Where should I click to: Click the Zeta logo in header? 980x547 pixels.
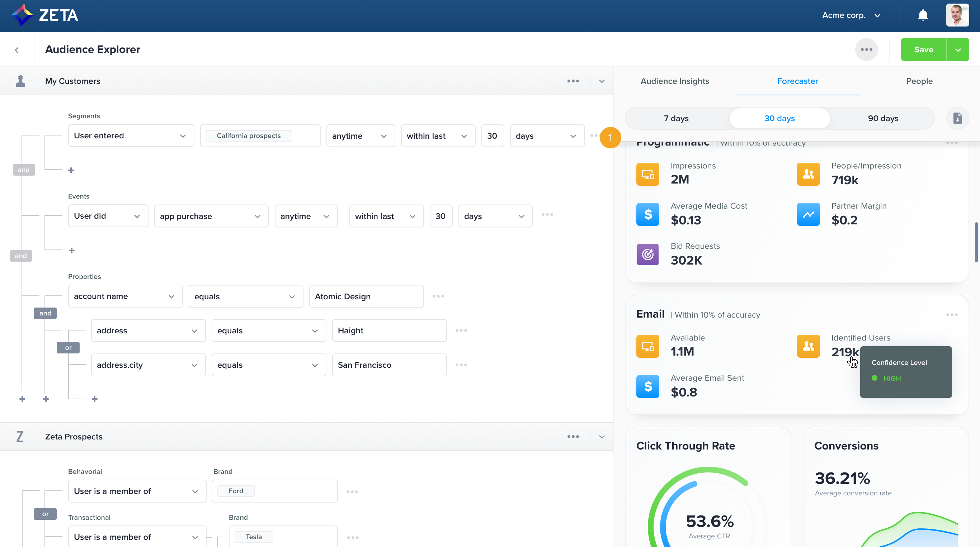[45, 15]
